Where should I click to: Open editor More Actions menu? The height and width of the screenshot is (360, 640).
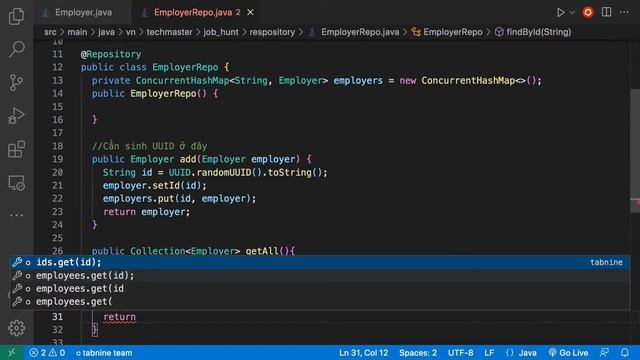[624, 12]
